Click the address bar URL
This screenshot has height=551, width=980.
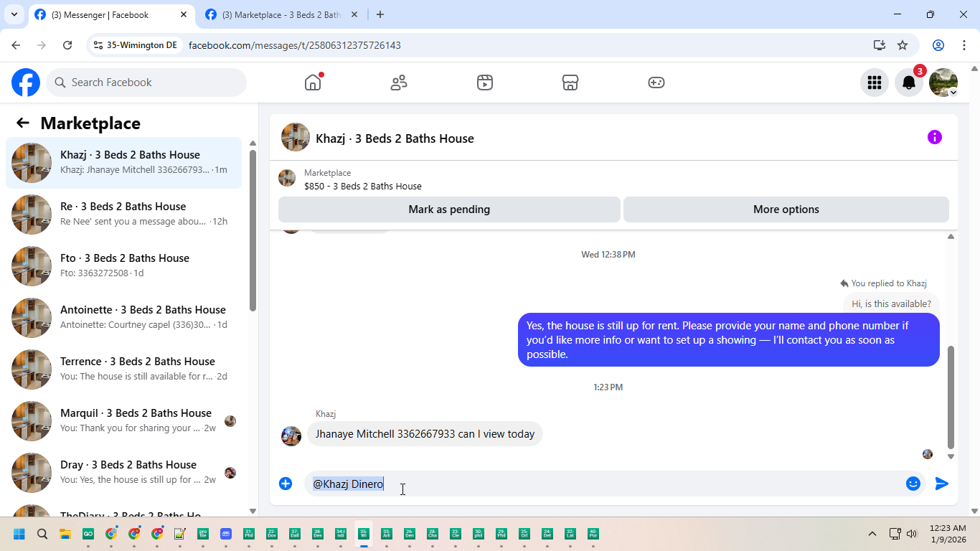[x=294, y=45]
